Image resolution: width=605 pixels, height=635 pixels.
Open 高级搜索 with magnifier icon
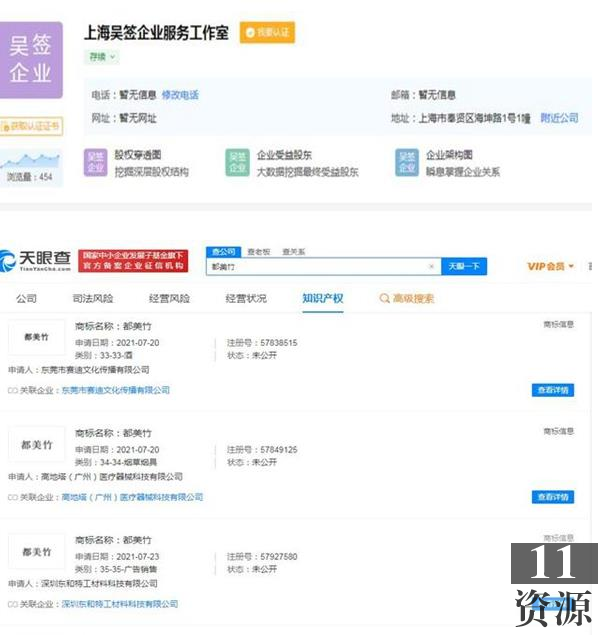(407, 299)
